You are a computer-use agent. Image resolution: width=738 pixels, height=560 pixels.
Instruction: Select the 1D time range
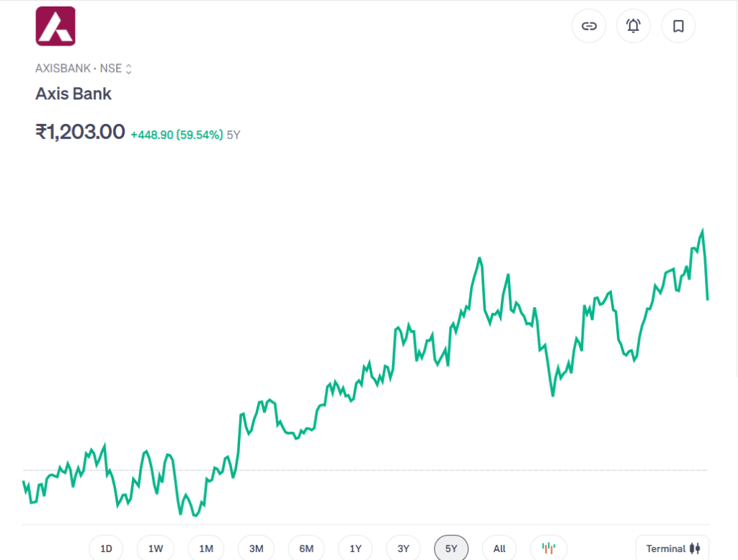(106, 548)
